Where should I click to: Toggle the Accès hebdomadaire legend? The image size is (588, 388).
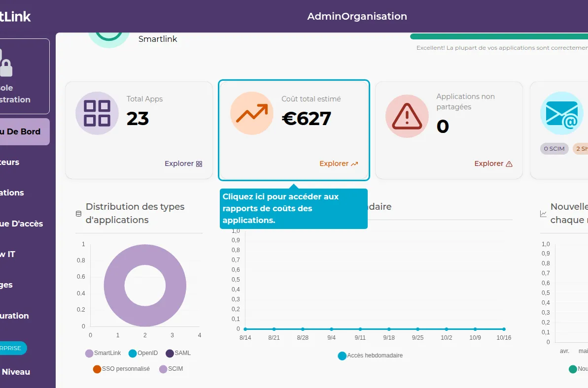[x=370, y=356]
